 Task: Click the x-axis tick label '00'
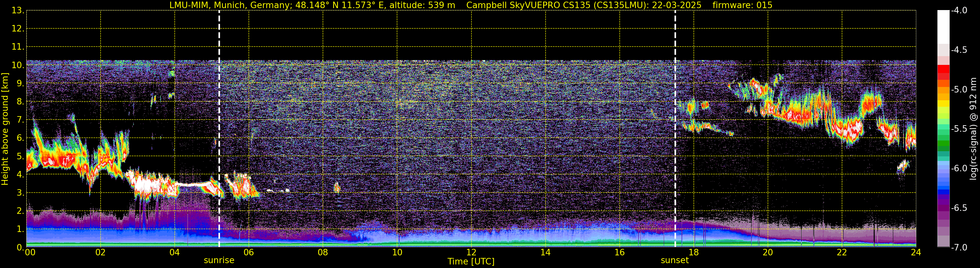[x=30, y=252]
